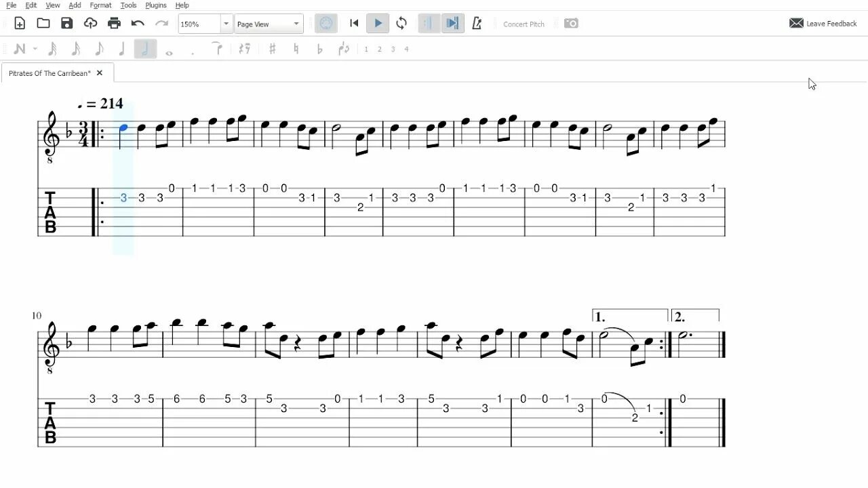Screen dimensions: 868x488
Task: Toggle note input mode N button
Action: (20, 49)
